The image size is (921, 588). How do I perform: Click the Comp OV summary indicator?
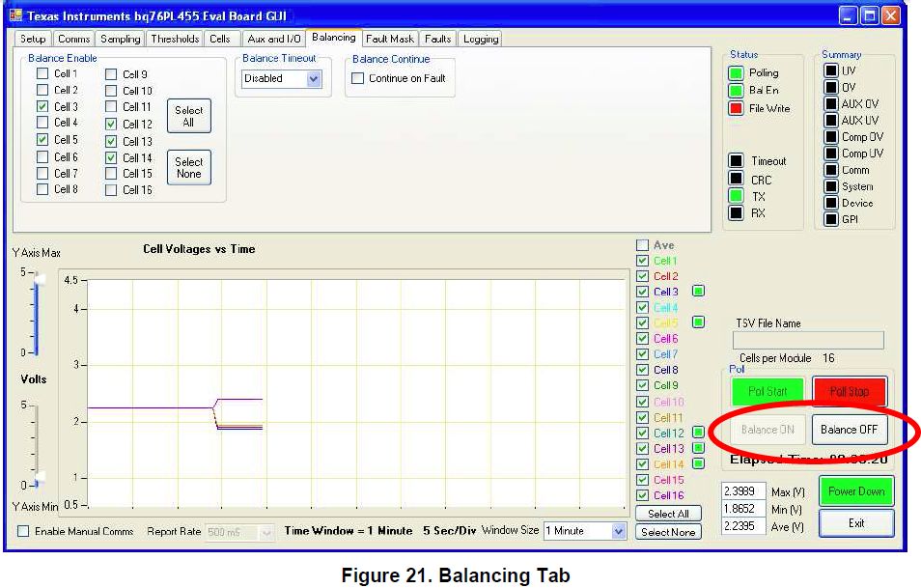[830, 136]
